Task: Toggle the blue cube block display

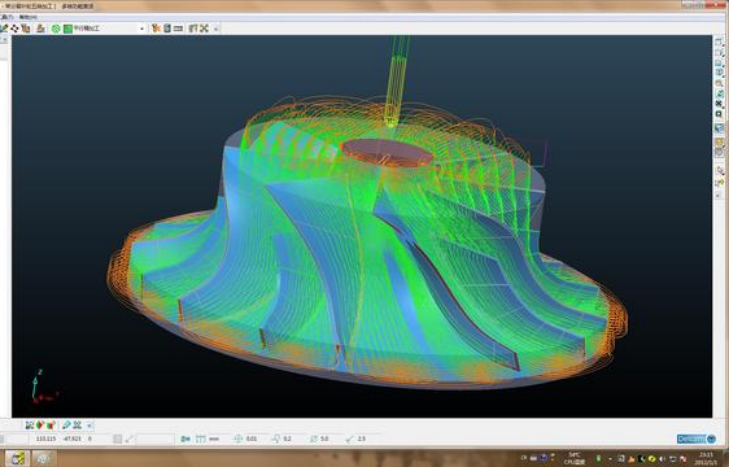Action: [x=719, y=129]
